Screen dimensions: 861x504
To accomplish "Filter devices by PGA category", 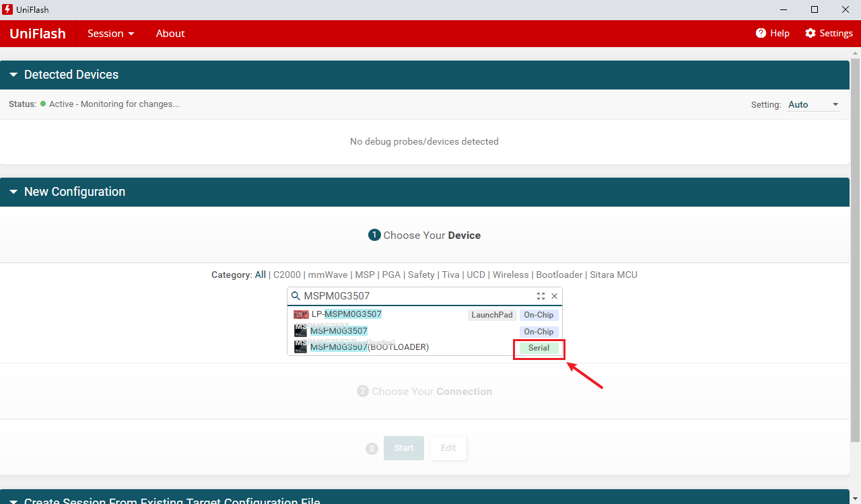I will (x=391, y=275).
